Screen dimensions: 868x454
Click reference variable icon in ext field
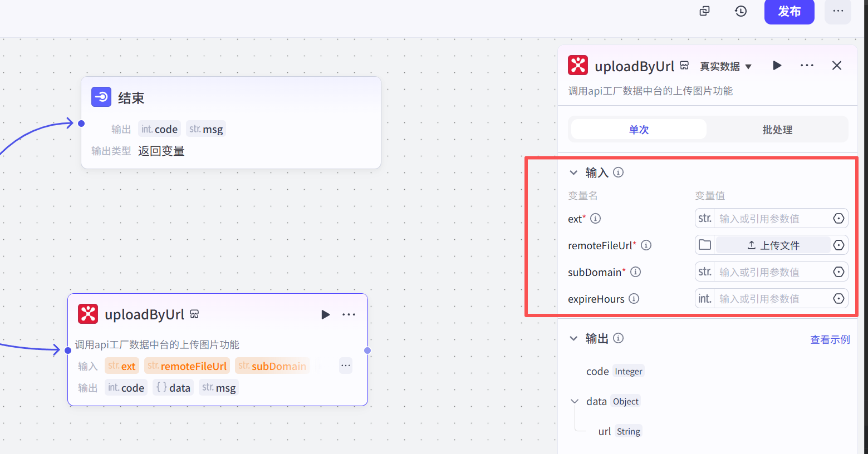(838, 219)
